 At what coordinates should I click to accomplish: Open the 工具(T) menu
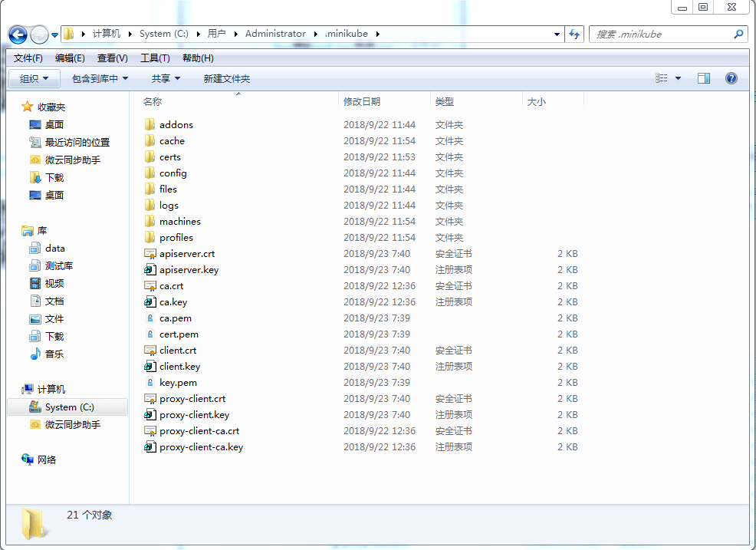(155, 58)
